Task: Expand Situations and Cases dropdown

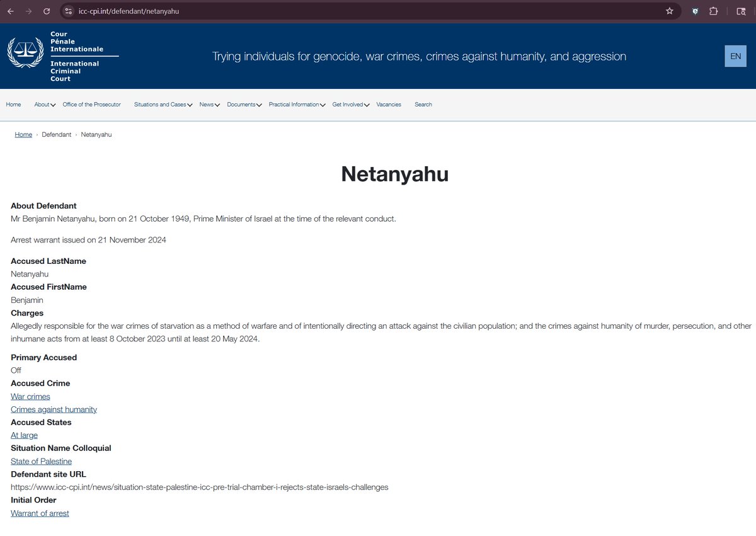Action: tap(163, 105)
